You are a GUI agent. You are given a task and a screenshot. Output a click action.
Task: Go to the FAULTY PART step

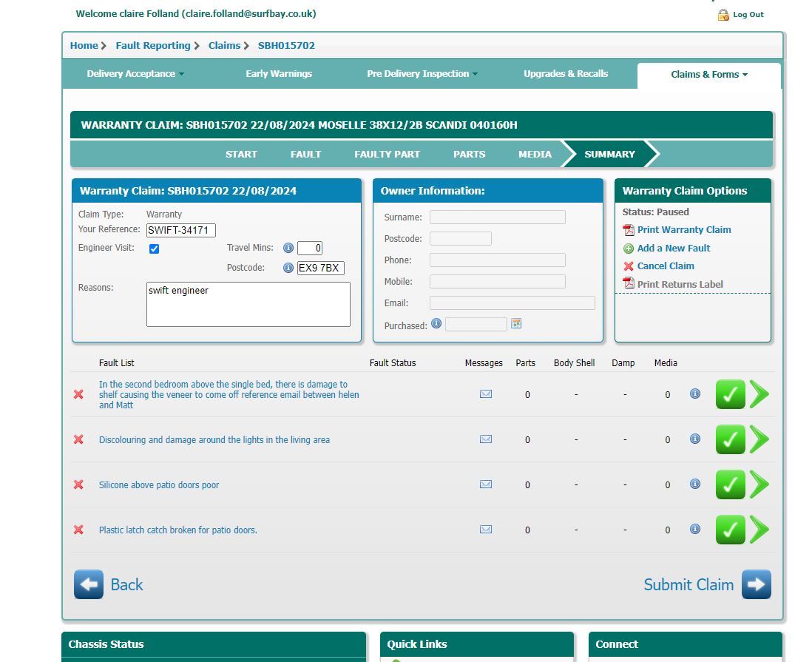tap(387, 154)
